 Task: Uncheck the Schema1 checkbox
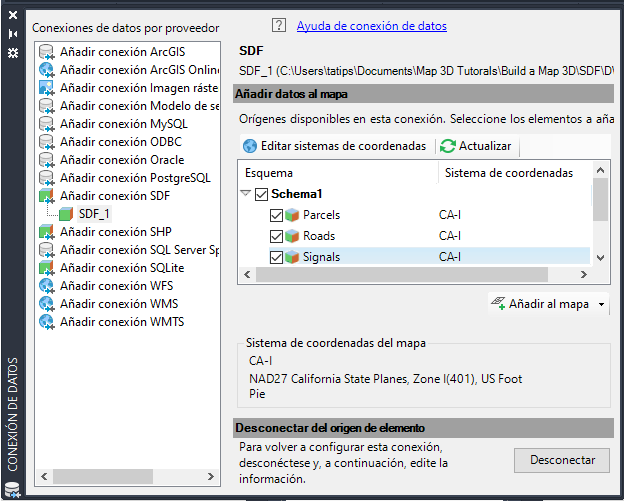pos(261,194)
